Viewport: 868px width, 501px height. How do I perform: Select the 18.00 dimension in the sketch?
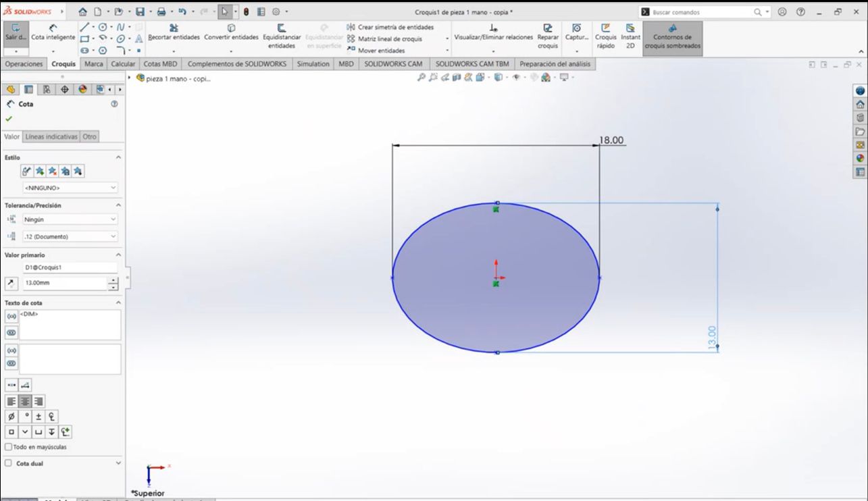(611, 140)
